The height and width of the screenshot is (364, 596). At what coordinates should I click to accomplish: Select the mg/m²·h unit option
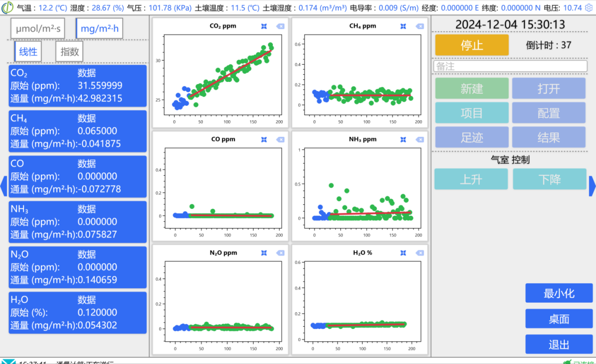point(100,29)
